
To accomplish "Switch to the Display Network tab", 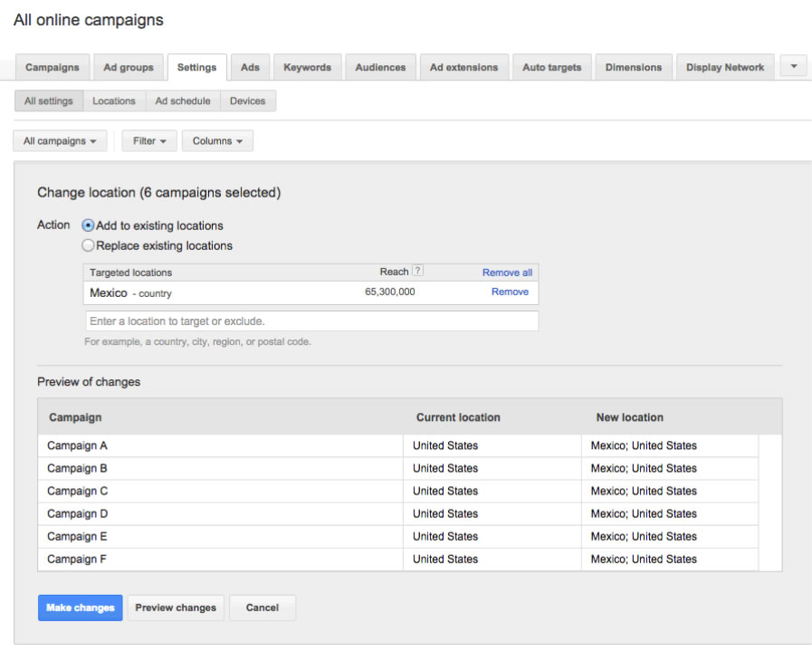I will pos(725,67).
